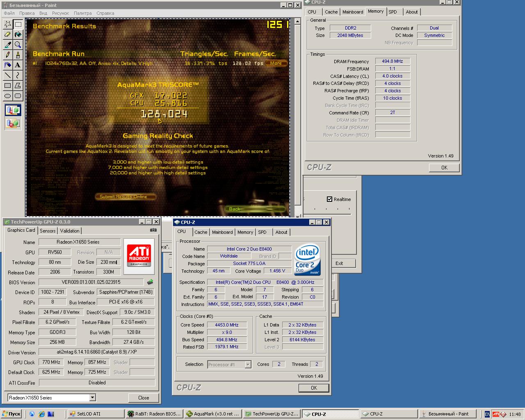Open the Файл menu in Paint
Image resolution: width=525 pixels, height=420 pixels.
pos(9,13)
